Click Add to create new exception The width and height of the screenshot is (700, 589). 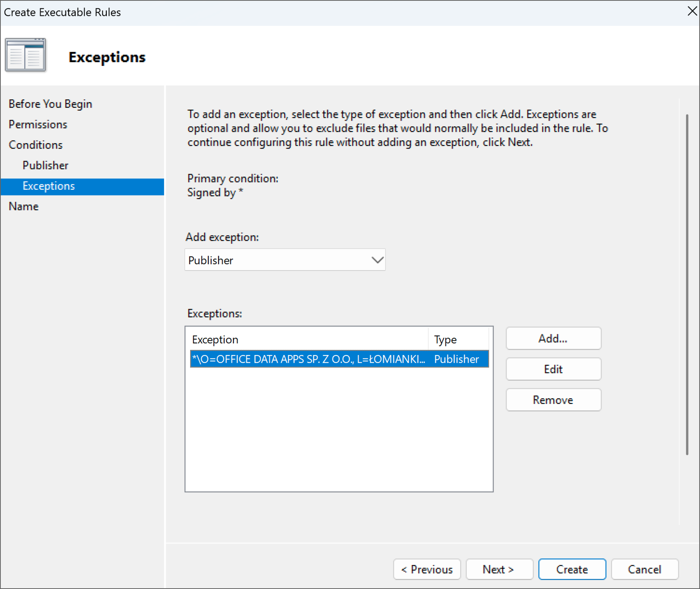pos(553,338)
